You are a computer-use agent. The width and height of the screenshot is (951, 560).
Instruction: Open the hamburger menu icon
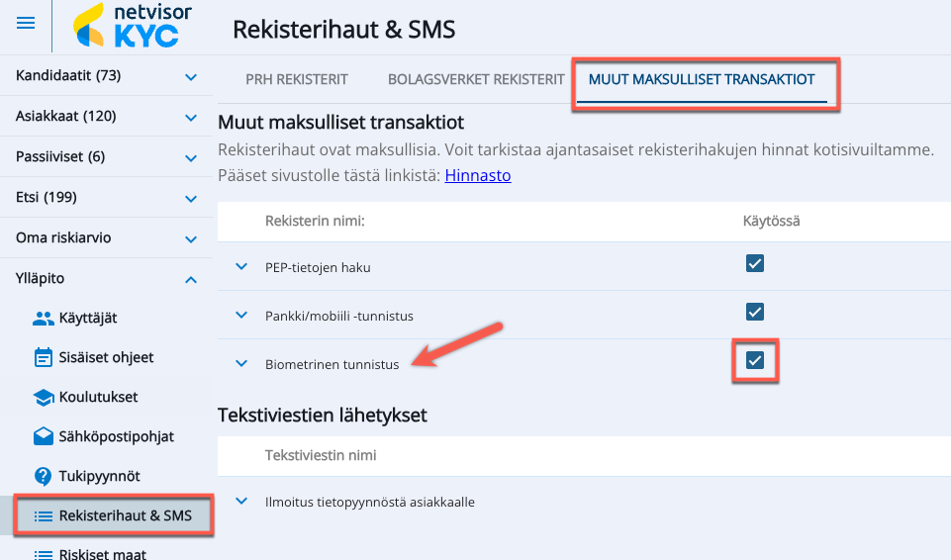(26, 24)
